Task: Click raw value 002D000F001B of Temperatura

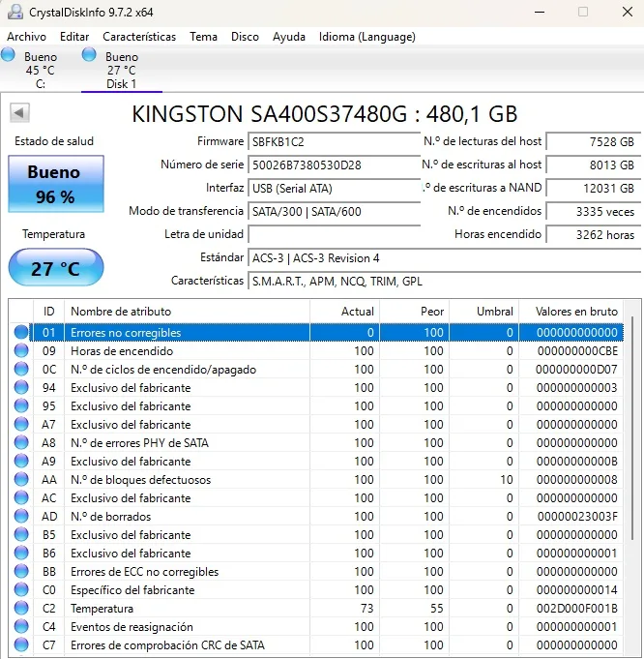Action: coord(576,609)
